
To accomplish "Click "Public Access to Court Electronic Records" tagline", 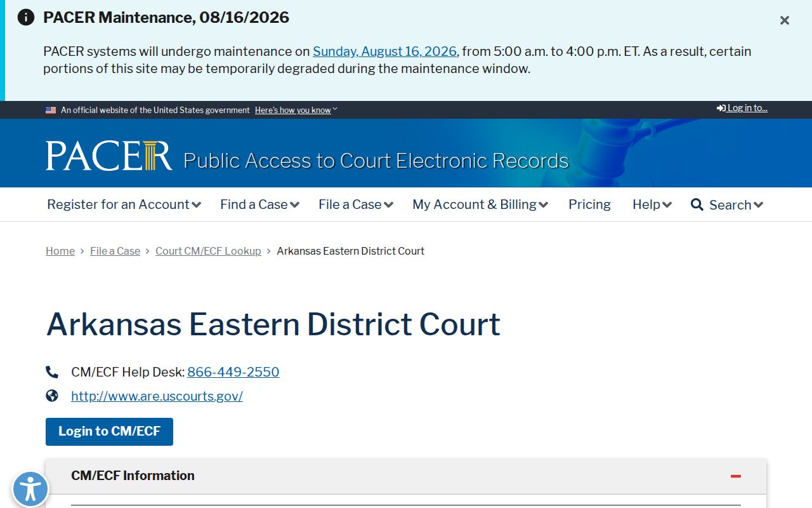I will 376,161.
